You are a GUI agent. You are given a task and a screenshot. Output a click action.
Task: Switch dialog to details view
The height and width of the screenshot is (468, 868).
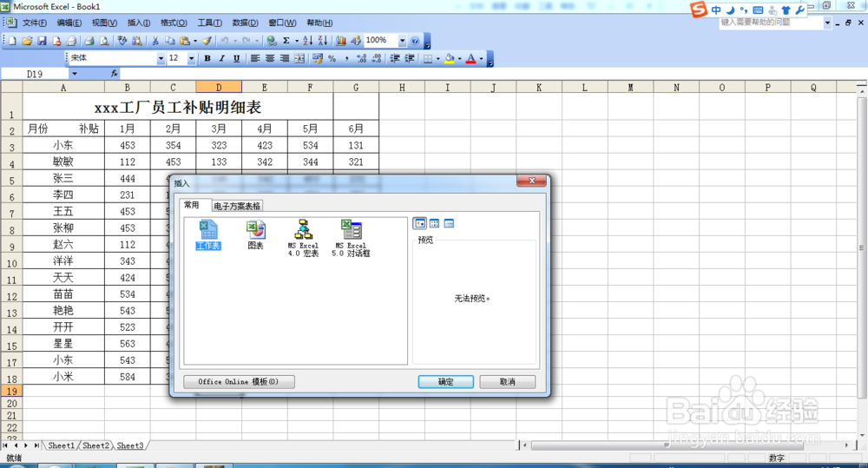(x=449, y=223)
